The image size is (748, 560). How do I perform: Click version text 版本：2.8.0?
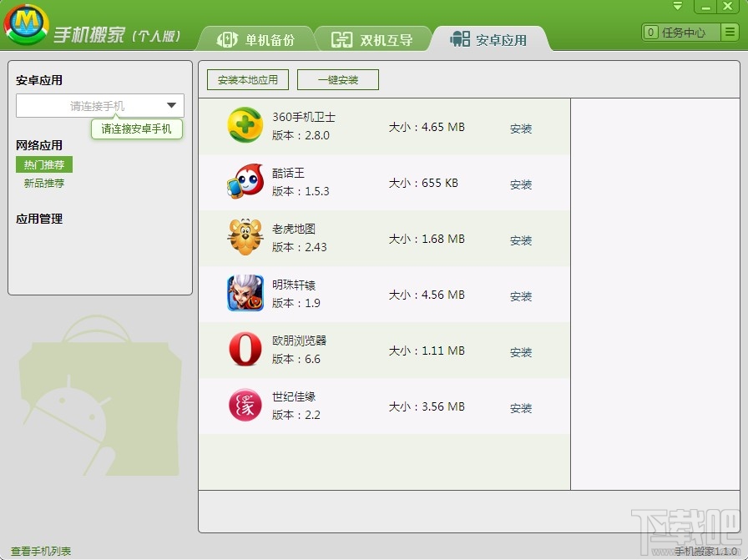[301, 135]
